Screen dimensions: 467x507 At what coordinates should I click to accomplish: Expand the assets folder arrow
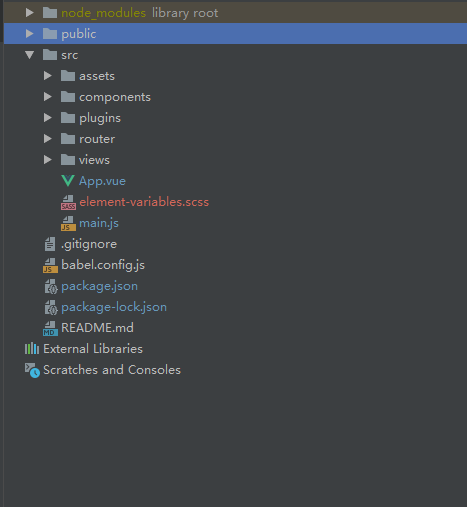(x=48, y=76)
